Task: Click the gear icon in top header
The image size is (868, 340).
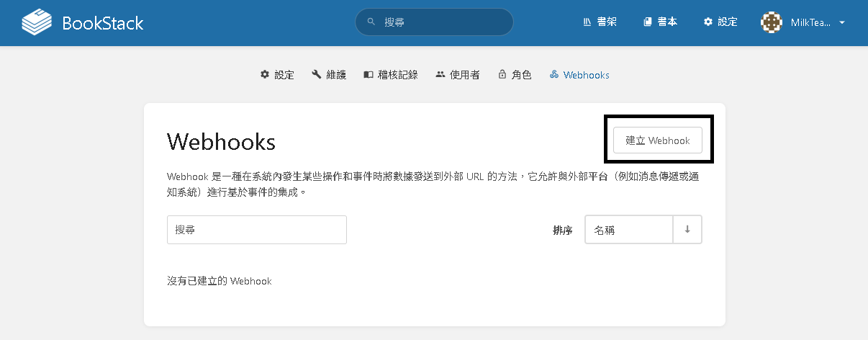Action: click(708, 22)
